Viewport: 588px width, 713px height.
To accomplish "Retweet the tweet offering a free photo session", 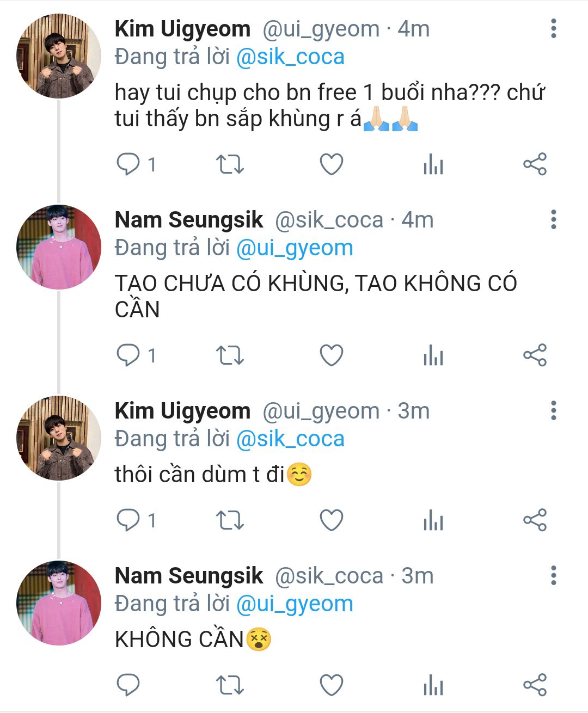I will [x=230, y=164].
